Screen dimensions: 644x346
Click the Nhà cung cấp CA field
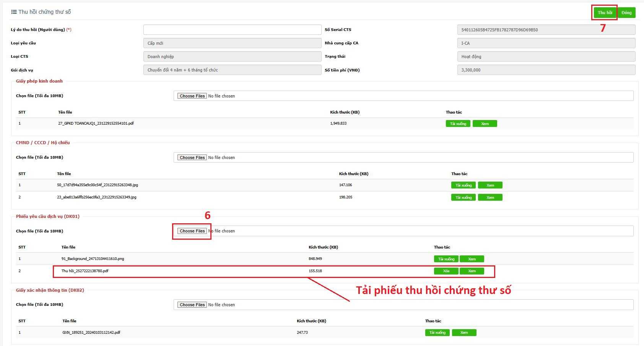click(546, 43)
